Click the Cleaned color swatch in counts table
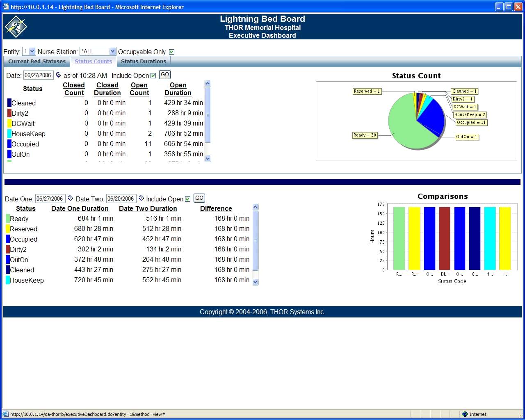Viewport: 525px width, 420px height. point(9,103)
